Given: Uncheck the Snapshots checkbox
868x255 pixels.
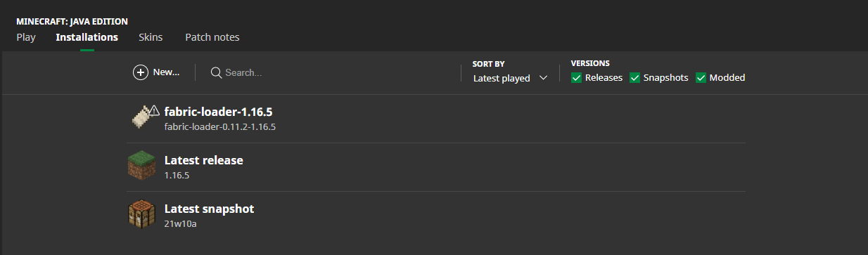Looking at the screenshot, I should click(634, 78).
